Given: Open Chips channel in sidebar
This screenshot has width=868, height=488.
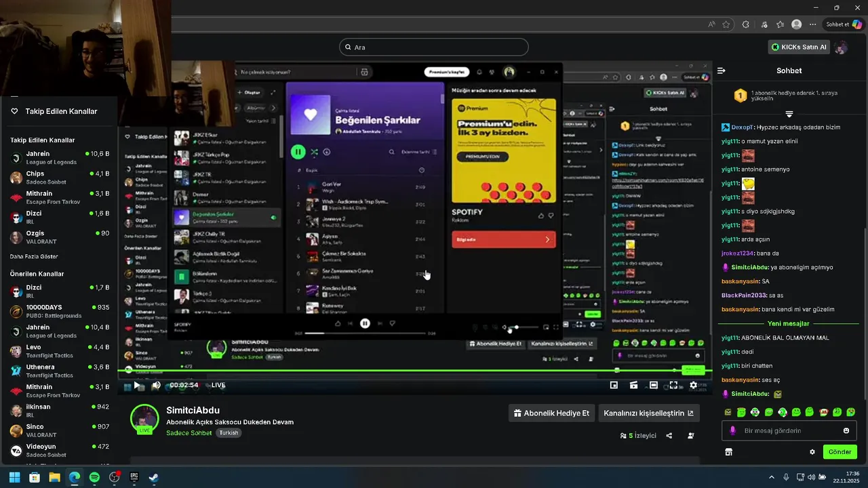Looking at the screenshot, I should click(x=59, y=178).
